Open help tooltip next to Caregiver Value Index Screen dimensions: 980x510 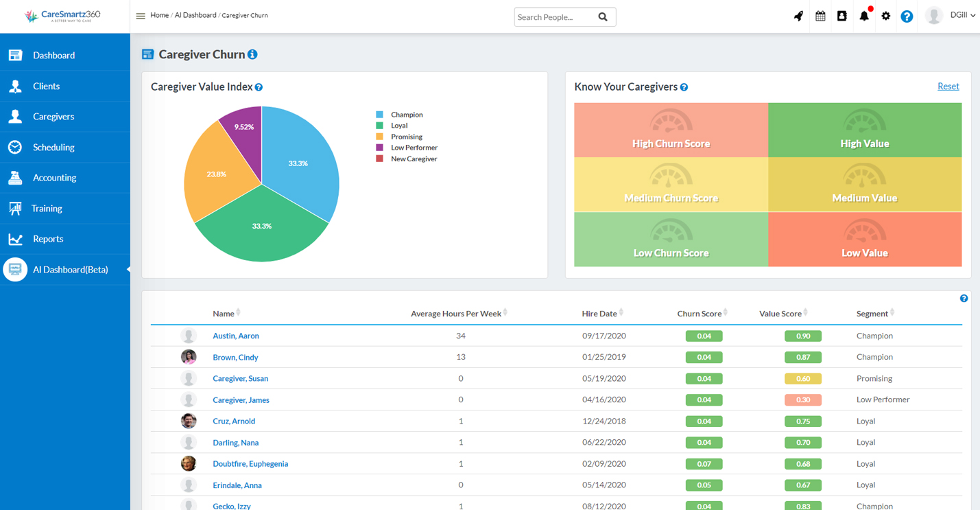click(259, 86)
